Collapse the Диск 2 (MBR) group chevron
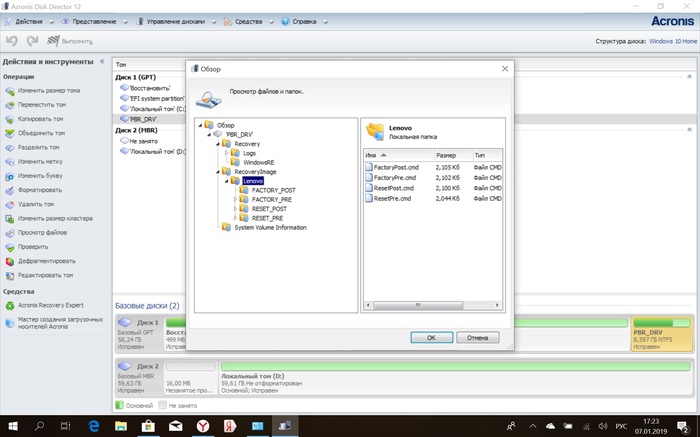 click(x=690, y=130)
